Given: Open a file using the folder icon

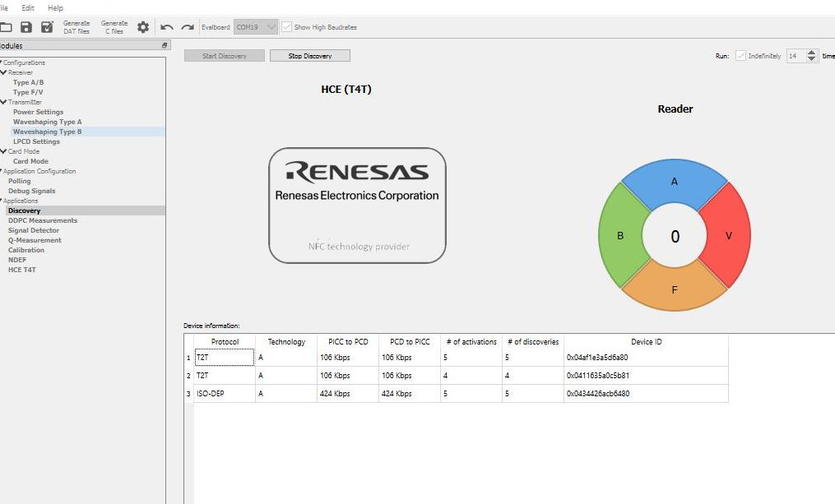Looking at the screenshot, I should point(7,26).
